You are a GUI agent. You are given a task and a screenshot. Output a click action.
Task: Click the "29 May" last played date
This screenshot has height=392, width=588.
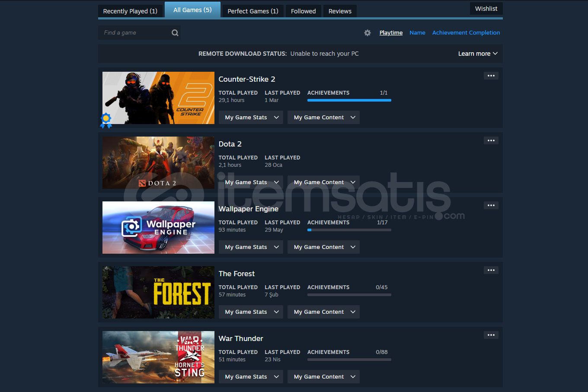(274, 230)
